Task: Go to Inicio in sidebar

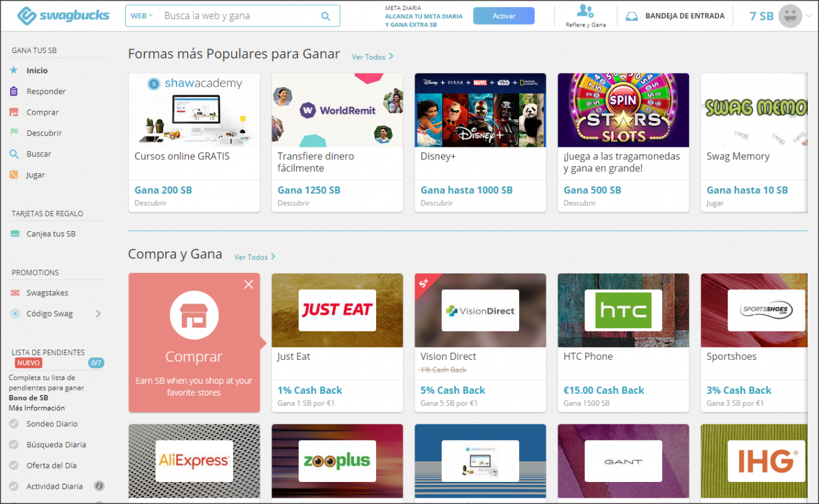Action: tap(37, 71)
